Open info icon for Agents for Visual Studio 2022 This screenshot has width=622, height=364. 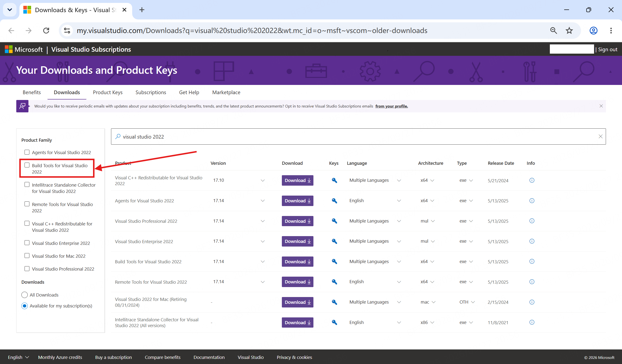pos(532,201)
